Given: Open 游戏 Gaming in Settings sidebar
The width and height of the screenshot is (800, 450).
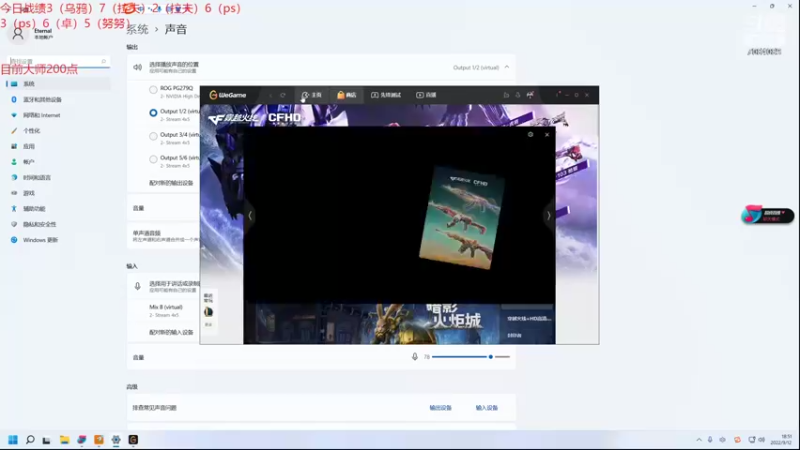Looking at the screenshot, I should 58,193.
